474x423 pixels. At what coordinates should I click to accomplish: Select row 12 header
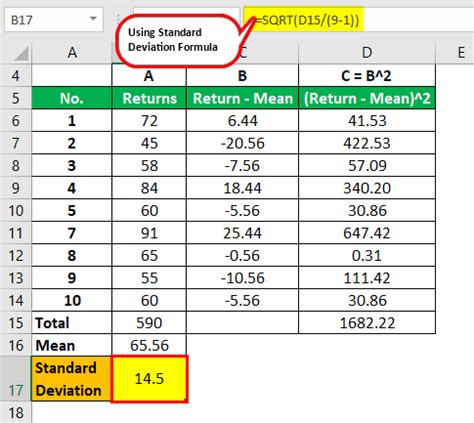point(15,255)
